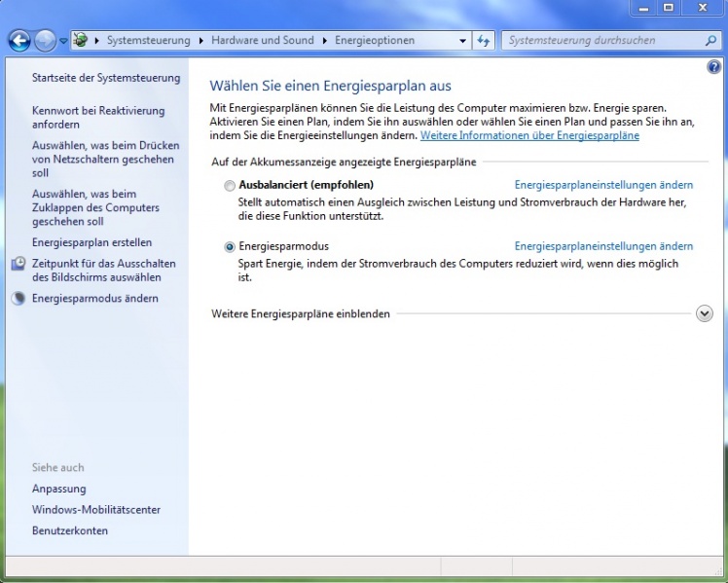Screen dimensions: 728x583
Task: Open Weitere Informationen über Energiesparpläne
Action: point(529,135)
